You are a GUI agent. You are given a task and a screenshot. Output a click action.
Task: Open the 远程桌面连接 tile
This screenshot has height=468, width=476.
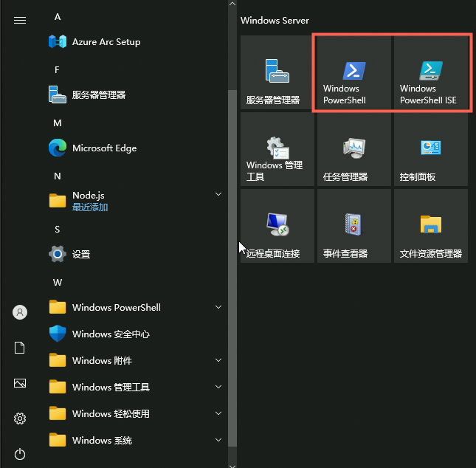click(x=277, y=226)
